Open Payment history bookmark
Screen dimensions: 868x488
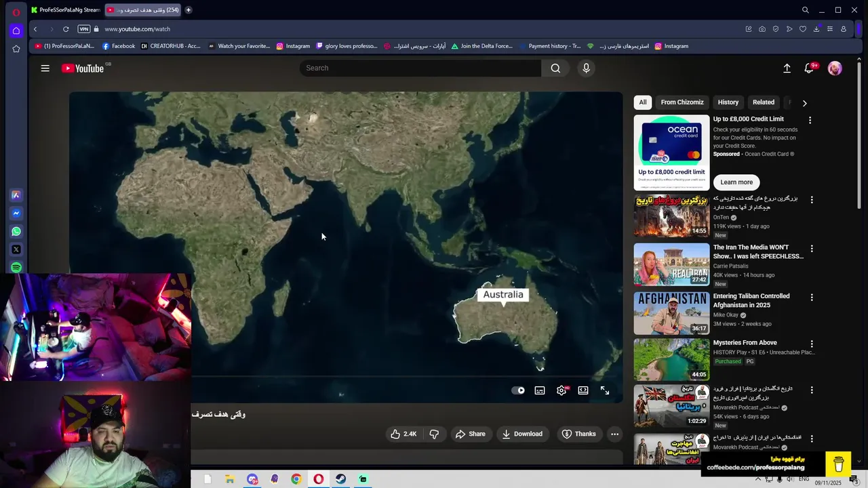550,46
